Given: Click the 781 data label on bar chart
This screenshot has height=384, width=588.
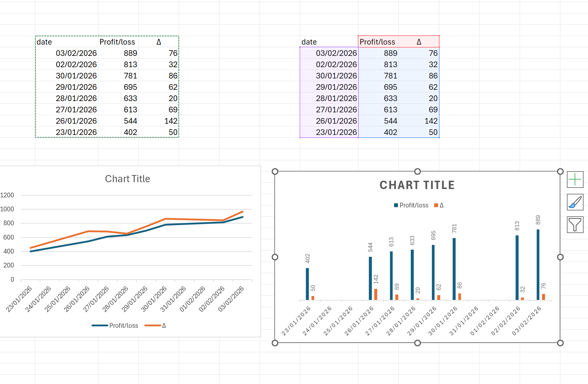Looking at the screenshot, I should click(x=454, y=229).
